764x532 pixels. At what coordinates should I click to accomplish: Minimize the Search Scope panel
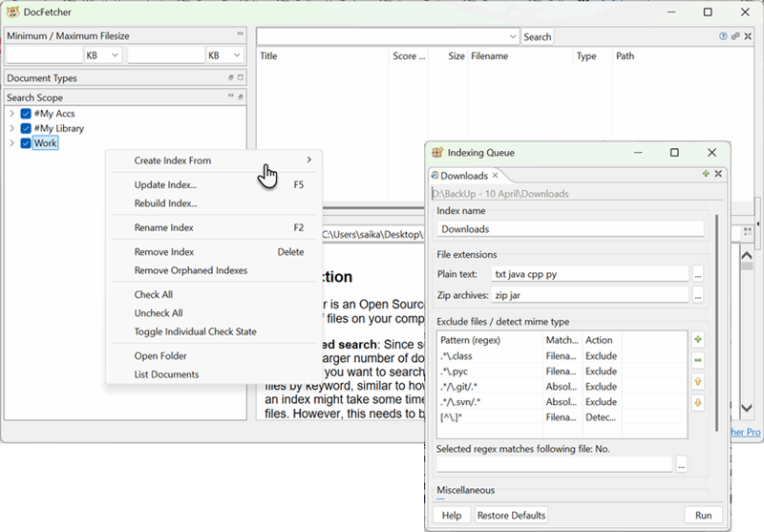(x=231, y=96)
